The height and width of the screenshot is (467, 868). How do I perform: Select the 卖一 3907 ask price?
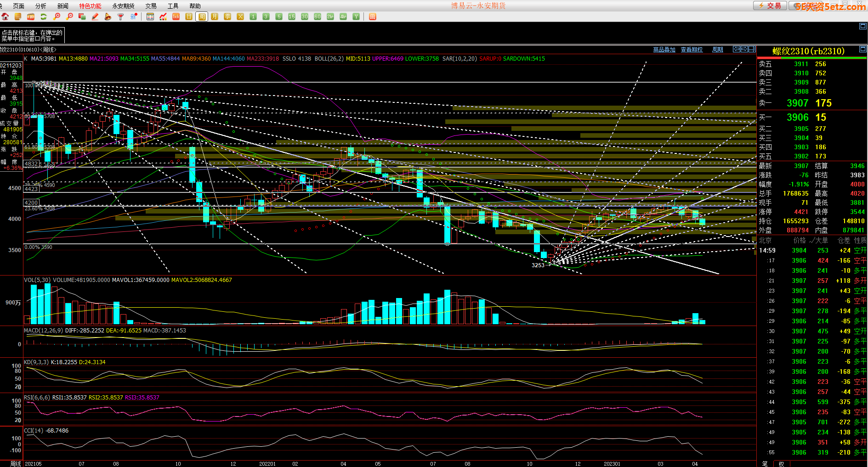coord(797,103)
